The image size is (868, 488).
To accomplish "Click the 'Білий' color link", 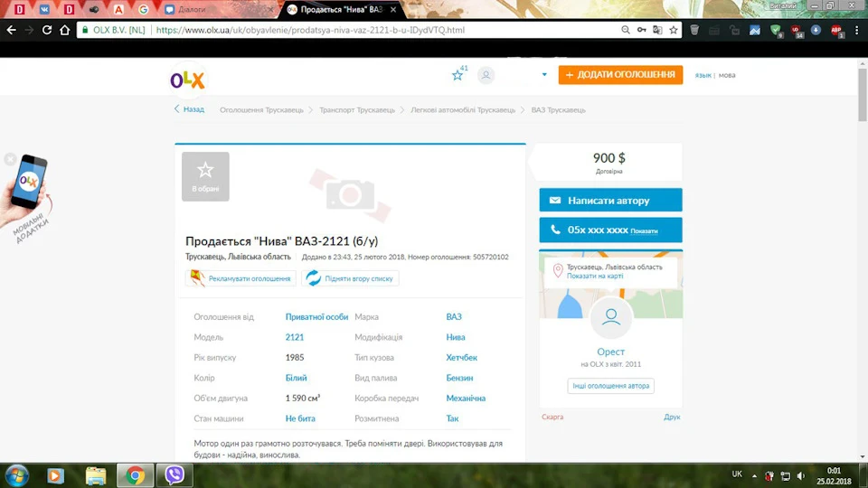I will pos(297,379).
